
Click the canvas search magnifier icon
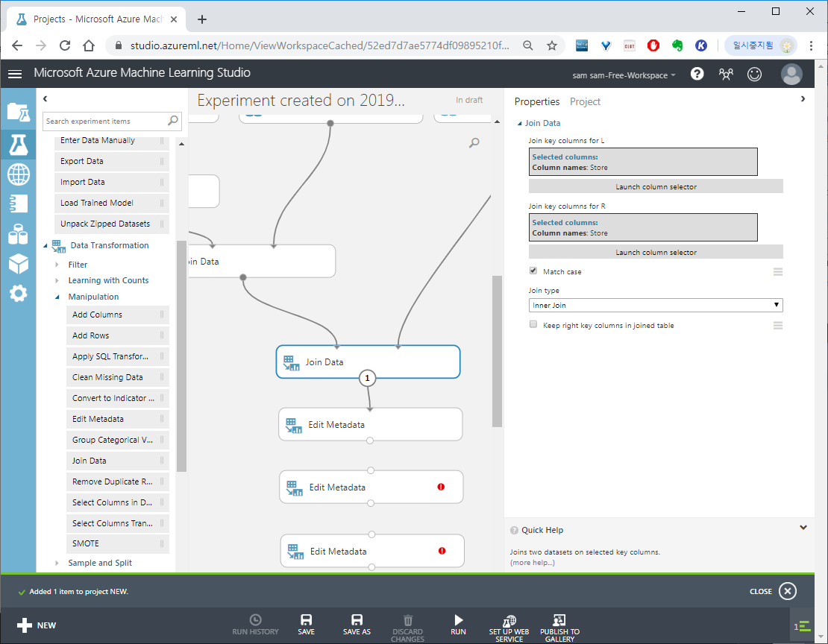474,142
